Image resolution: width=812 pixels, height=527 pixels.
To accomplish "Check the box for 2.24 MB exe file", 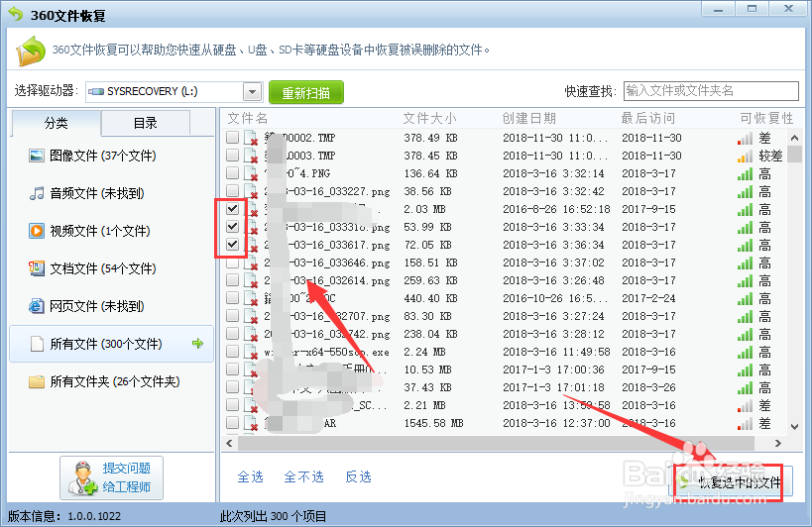I will click(x=233, y=351).
